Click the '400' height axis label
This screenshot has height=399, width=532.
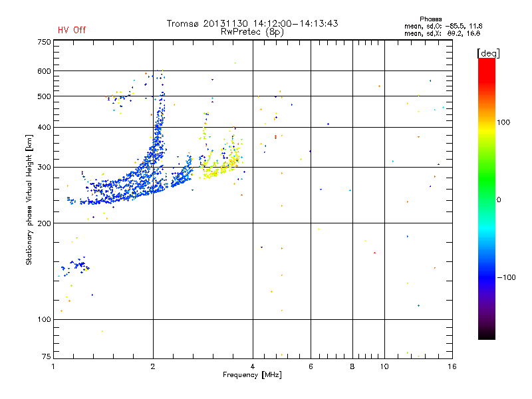coord(44,128)
